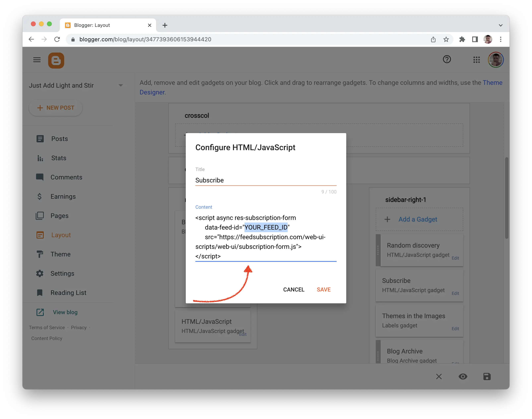Viewport: 532px width, 419px height.
Task: Open the browser Extensions puzzle icon
Action: (x=462, y=39)
